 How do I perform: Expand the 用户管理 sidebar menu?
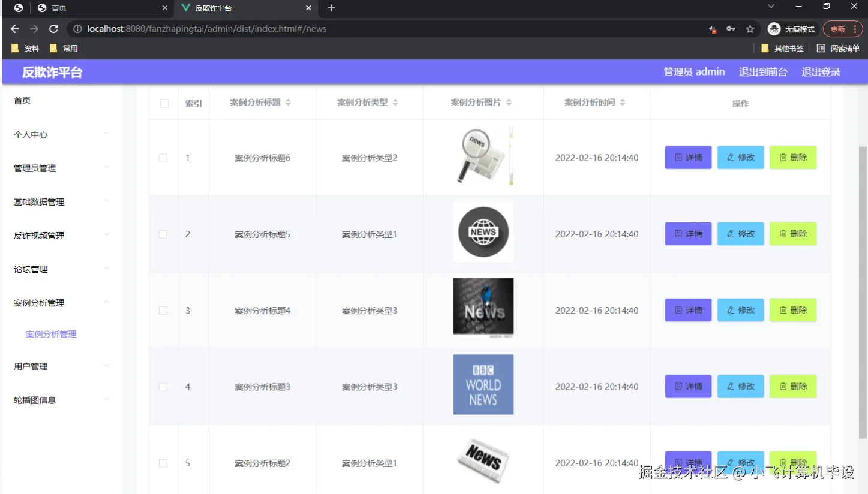point(62,366)
